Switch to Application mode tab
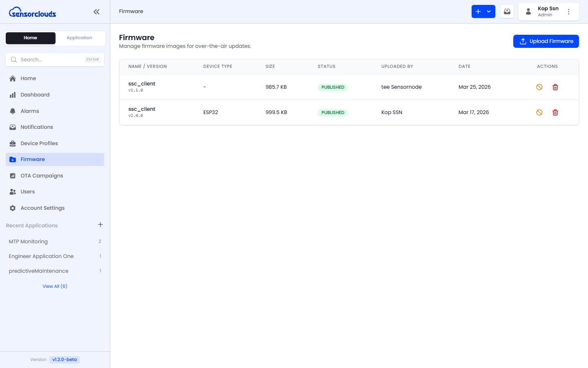 tap(79, 38)
